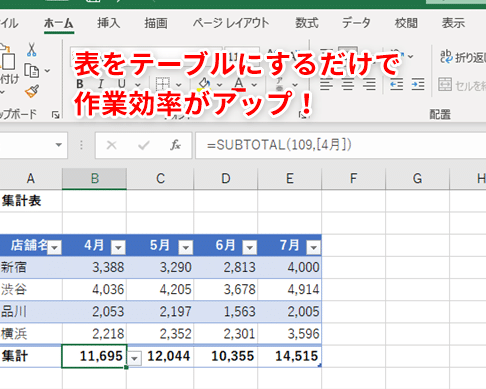The image size is (486, 389).
Task: Open 店舗名 filter dropdown
Action: [x=55, y=248]
